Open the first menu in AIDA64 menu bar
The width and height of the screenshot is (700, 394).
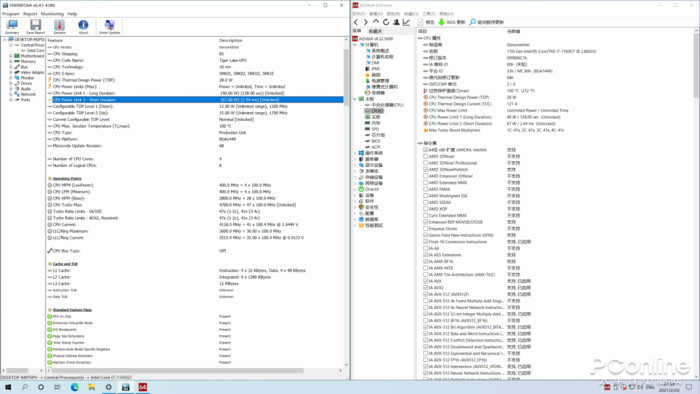[x=358, y=14]
